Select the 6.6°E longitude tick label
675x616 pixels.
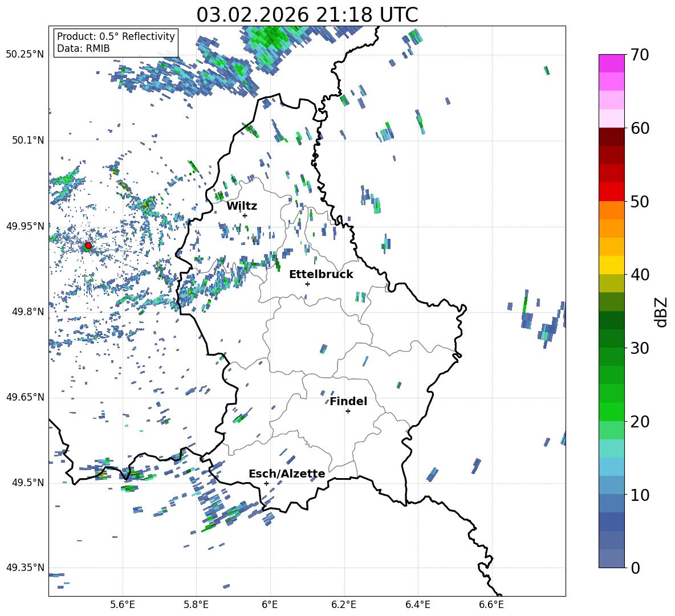pyautogui.click(x=491, y=603)
